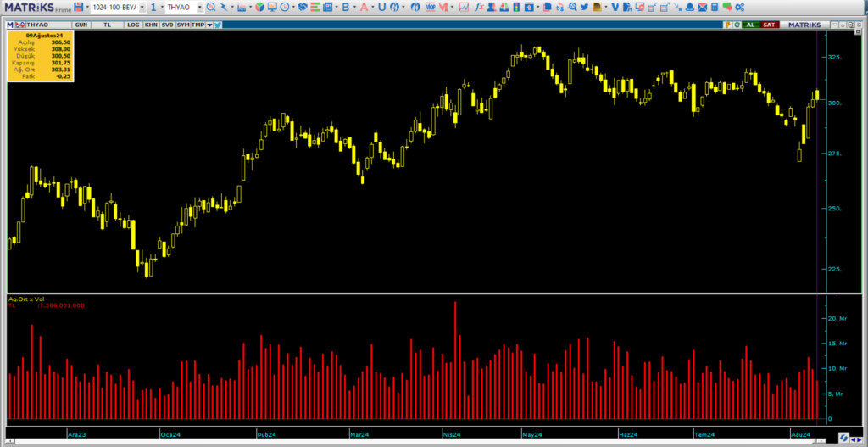Click the save layout floppy disk icon

pos(78,7)
